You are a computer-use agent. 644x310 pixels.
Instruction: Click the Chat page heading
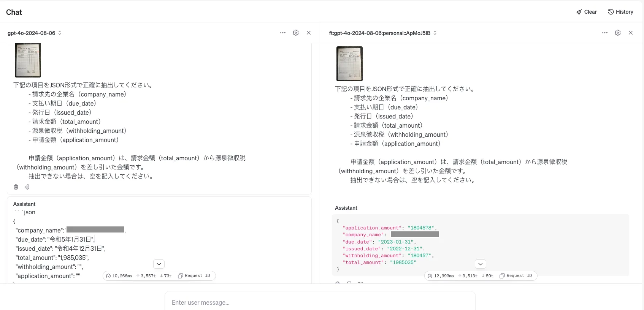(14, 12)
